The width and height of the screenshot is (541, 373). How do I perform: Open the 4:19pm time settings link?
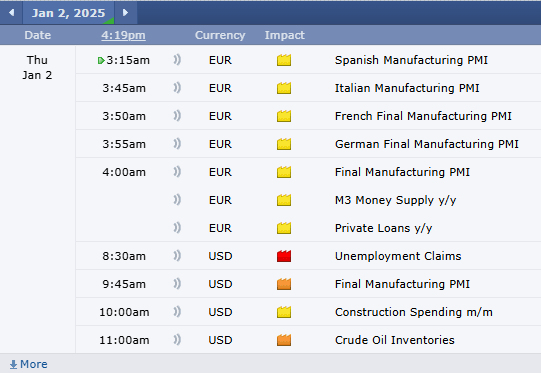(123, 35)
